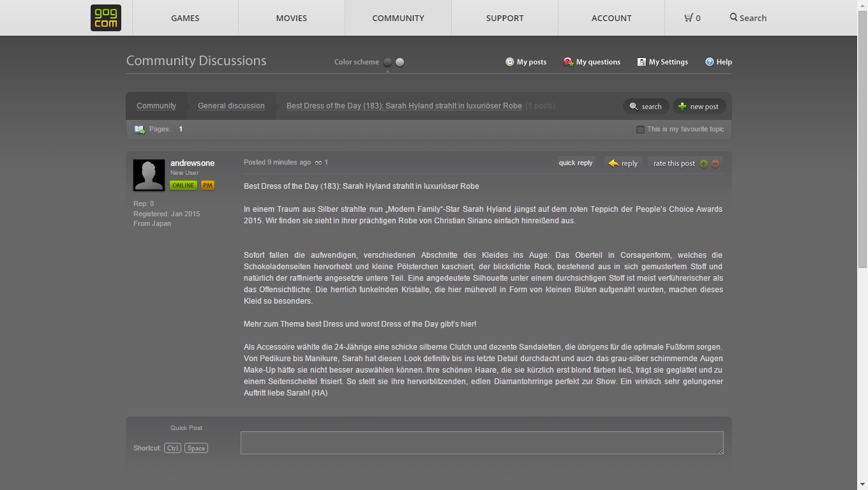This screenshot has height=490, width=868.
Task: Open My Settings link
Action: 662,62
